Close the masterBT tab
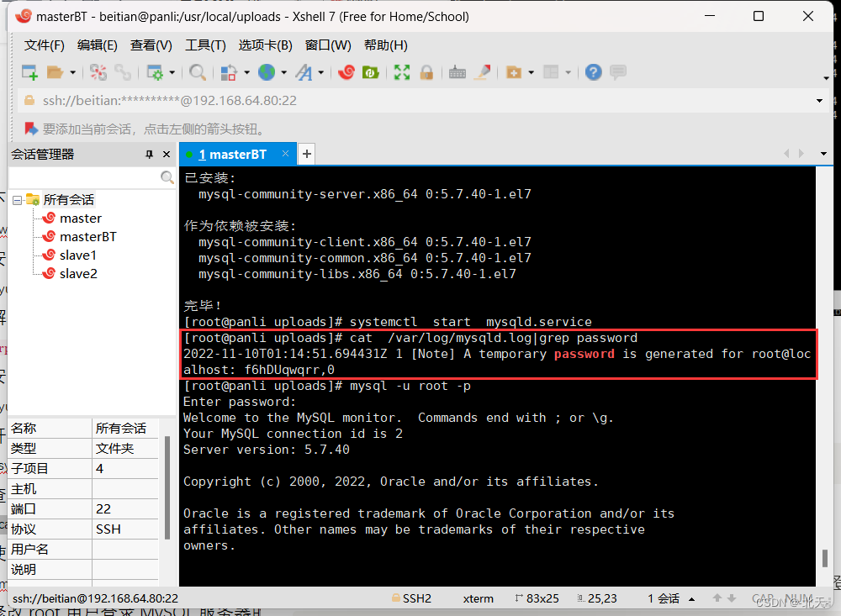The height and width of the screenshot is (616, 841). pos(285,154)
